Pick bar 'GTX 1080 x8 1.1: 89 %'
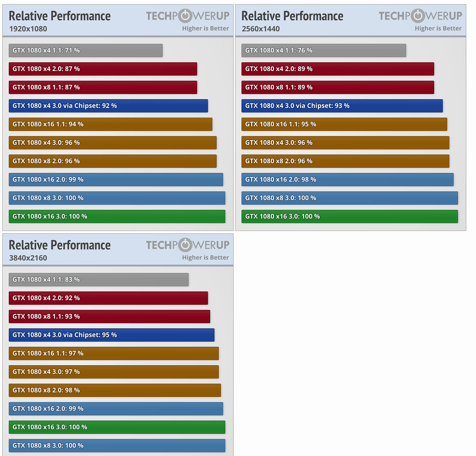The height and width of the screenshot is (456, 476). (x=338, y=88)
